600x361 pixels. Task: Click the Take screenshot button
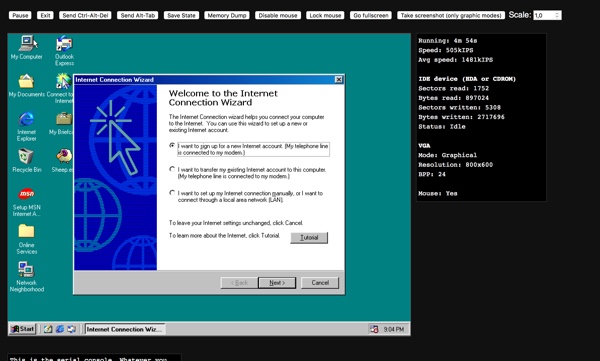pyautogui.click(x=451, y=15)
